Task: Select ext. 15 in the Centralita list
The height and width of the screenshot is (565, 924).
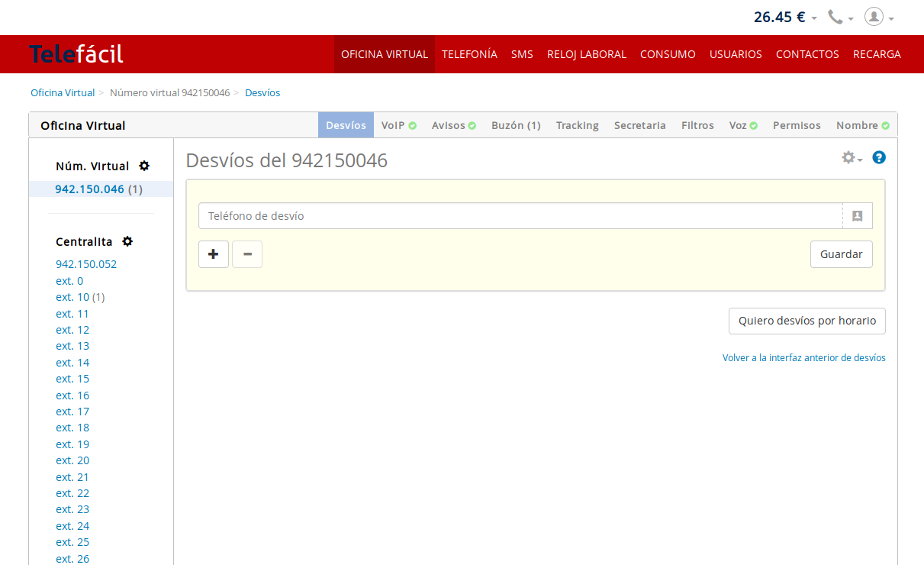Action: pos(72,379)
